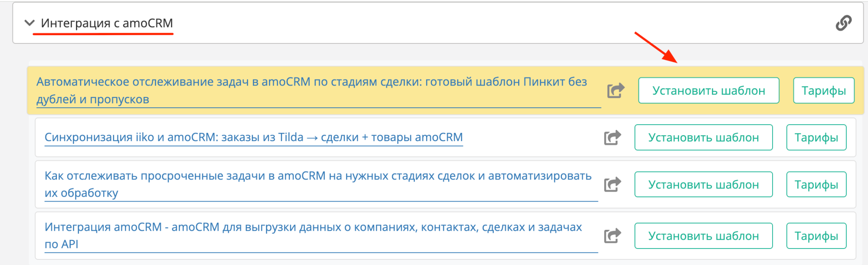
Task: Install template for overdue tasks tracking
Action: tap(703, 185)
